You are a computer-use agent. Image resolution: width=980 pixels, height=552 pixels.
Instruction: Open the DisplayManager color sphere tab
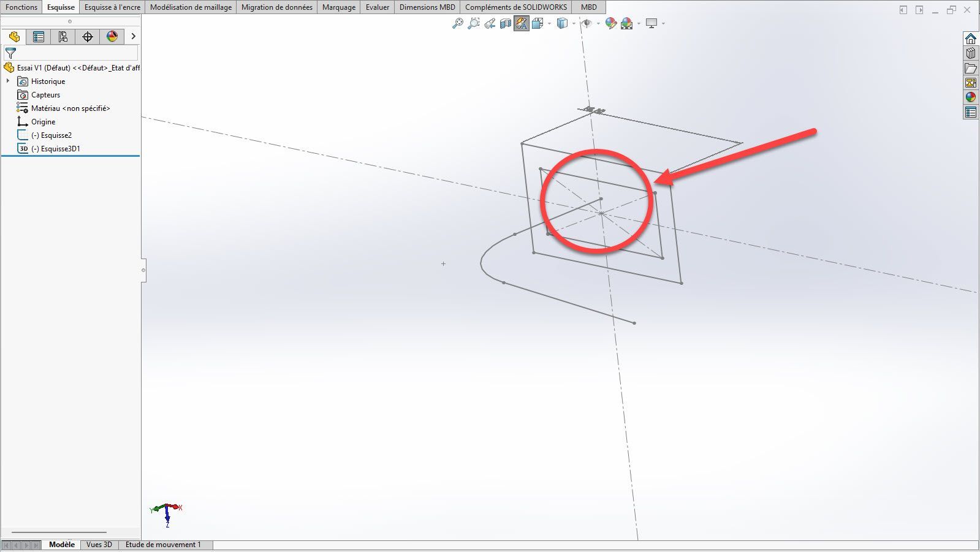pyautogui.click(x=112, y=37)
